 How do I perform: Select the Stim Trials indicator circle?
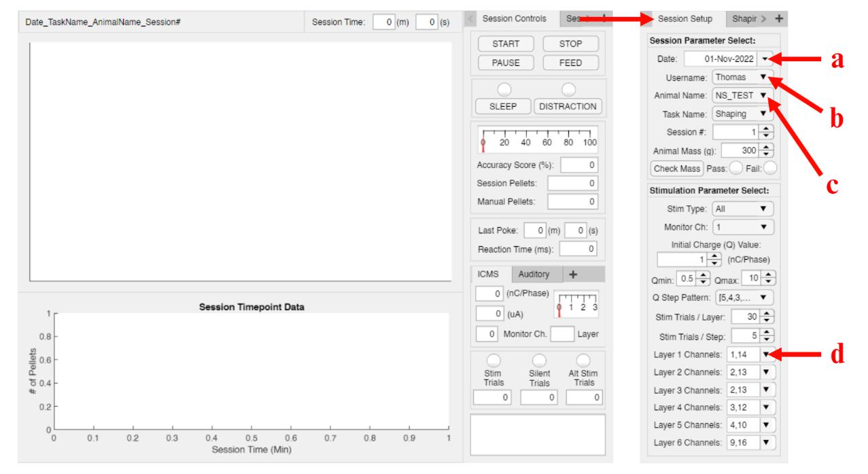tap(494, 360)
